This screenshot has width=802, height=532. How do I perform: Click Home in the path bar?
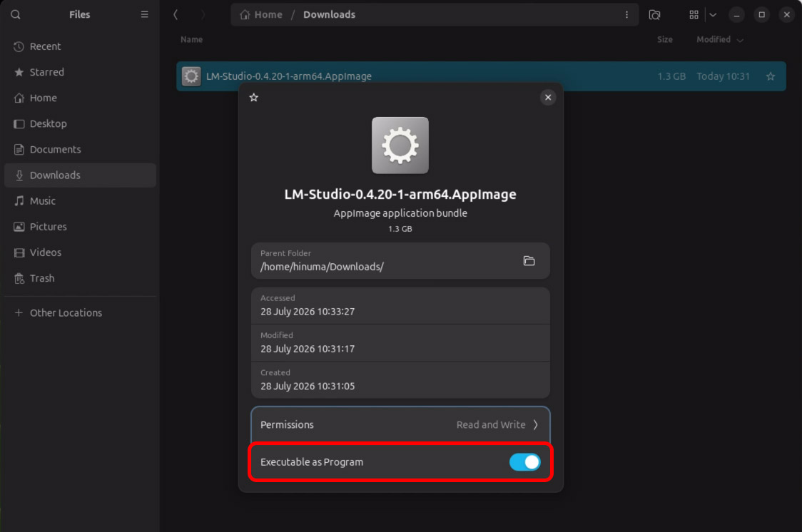(x=261, y=15)
